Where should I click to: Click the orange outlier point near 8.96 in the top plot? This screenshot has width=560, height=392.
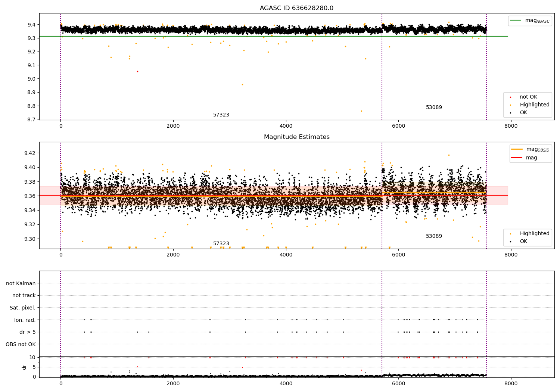pos(242,84)
